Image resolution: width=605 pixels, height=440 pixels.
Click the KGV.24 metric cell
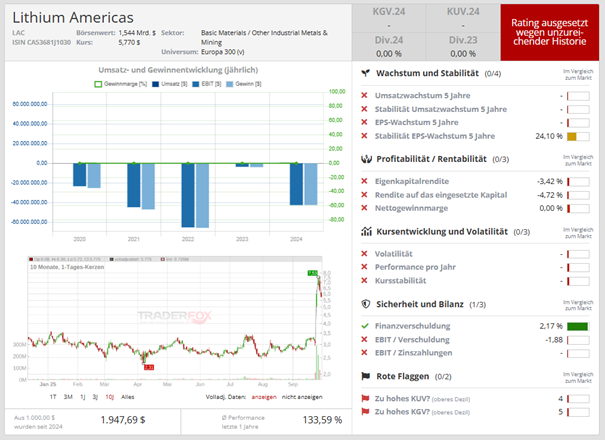[389, 18]
